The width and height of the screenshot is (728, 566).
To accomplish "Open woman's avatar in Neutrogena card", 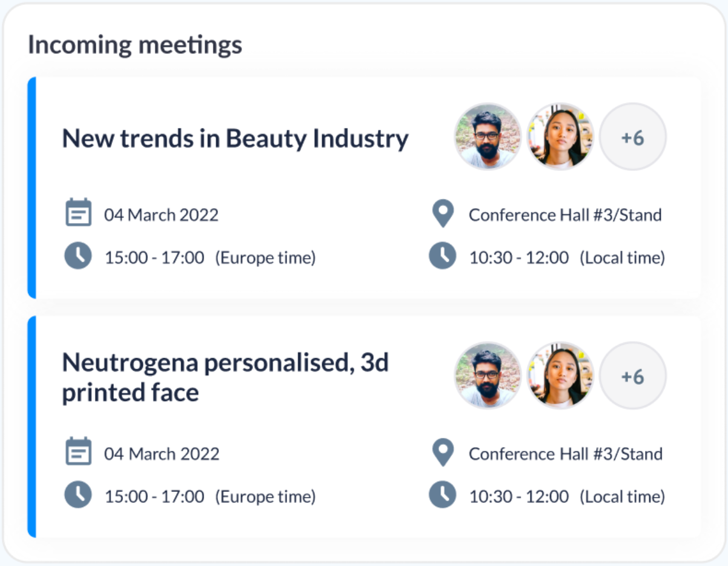I will pos(560,375).
